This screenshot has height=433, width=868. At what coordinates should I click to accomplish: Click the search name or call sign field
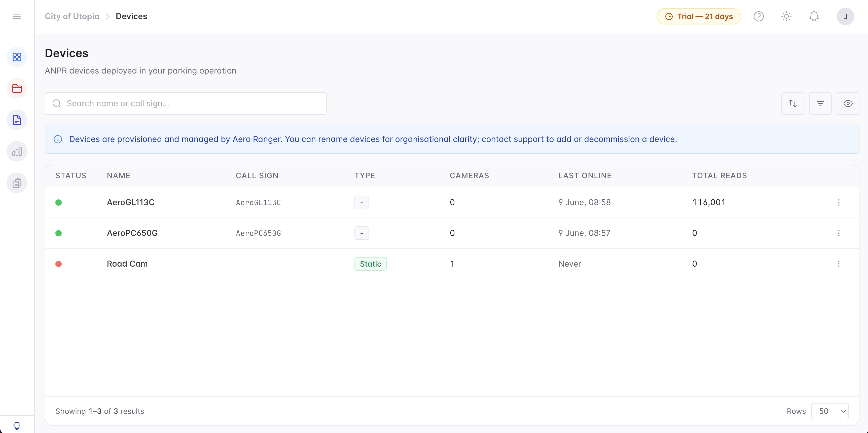coord(186,103)
